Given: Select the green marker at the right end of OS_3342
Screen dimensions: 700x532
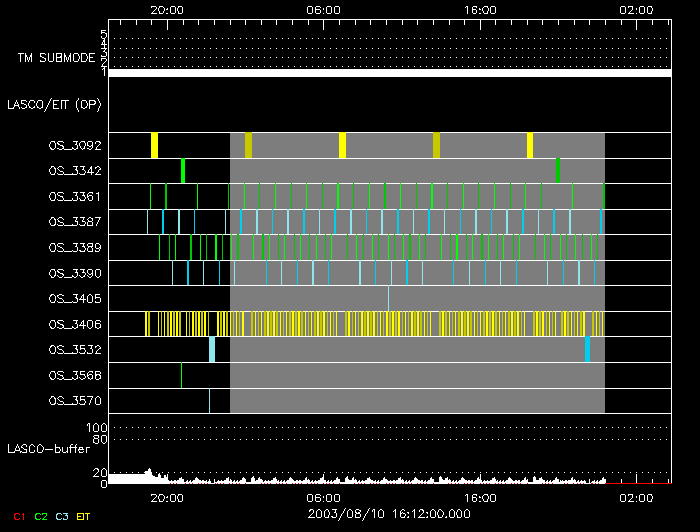Looking at the screenshot, I should [557, 171].
